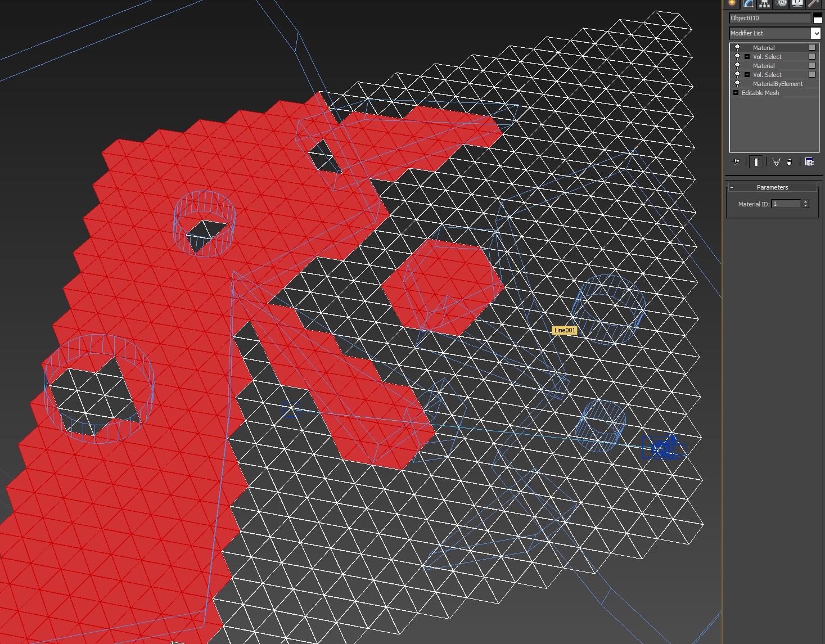825x644 pixels.
Task: Click the Line001 label in the viewport
Action: pos(565,330)
